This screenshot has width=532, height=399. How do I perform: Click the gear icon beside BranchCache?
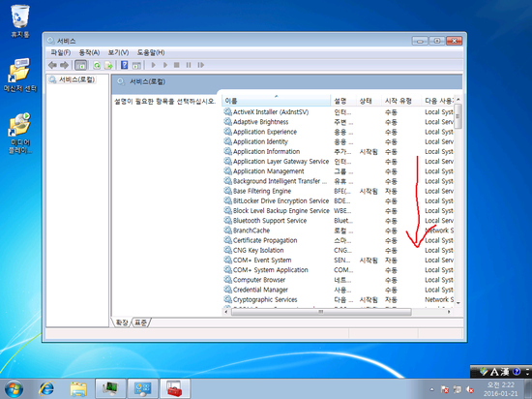click(227, 230)
